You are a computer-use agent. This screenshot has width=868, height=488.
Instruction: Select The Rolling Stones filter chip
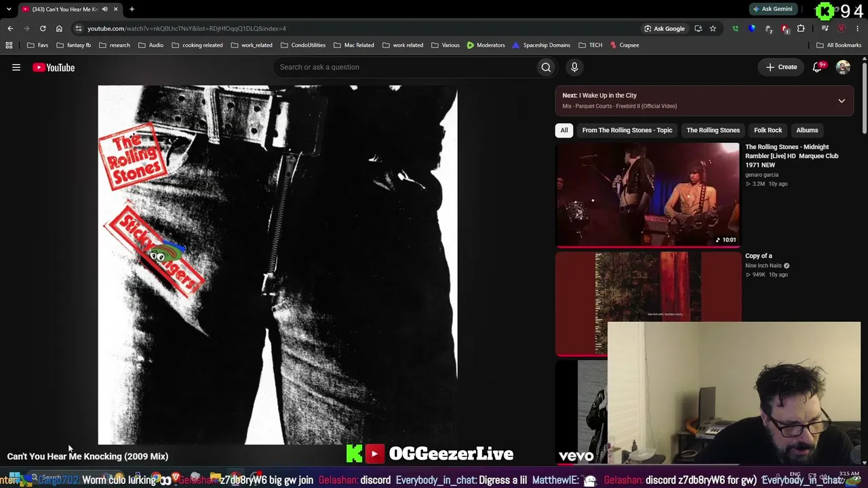point(713,130)
